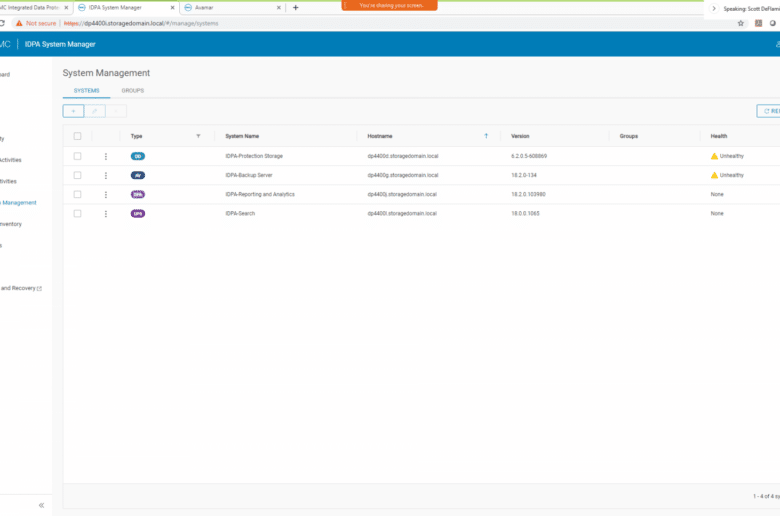Click hostname dp4400d.storagedomain.local
Viewport: 780px width, 516px height.
[x=403, y=156]
